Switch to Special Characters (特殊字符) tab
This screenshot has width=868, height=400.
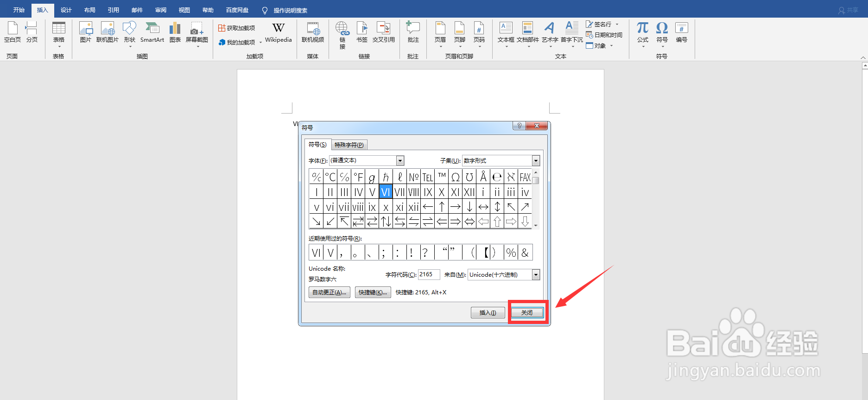click(349, 145)
